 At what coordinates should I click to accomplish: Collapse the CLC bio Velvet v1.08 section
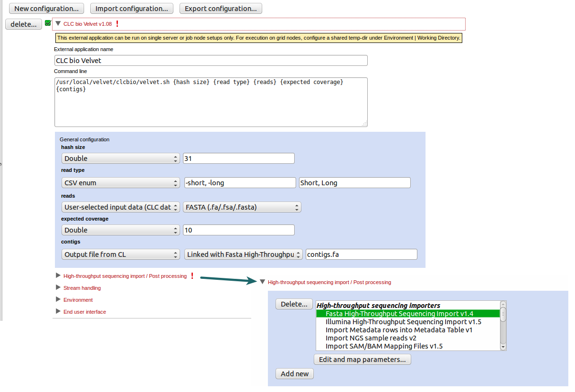pos(58,23)
